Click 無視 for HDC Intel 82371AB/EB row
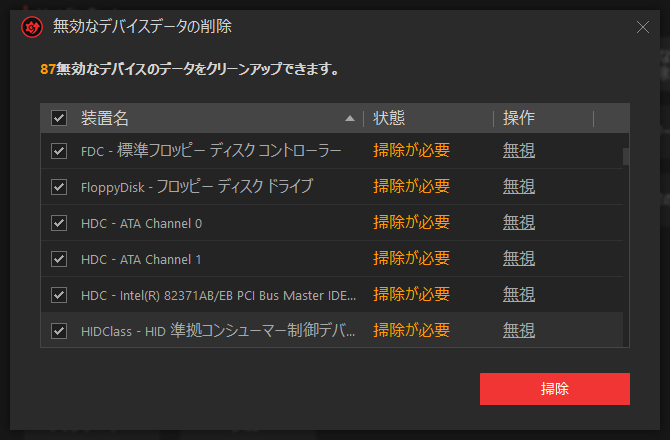The width and height of the screenshot is (670, 440). [519, 294]
